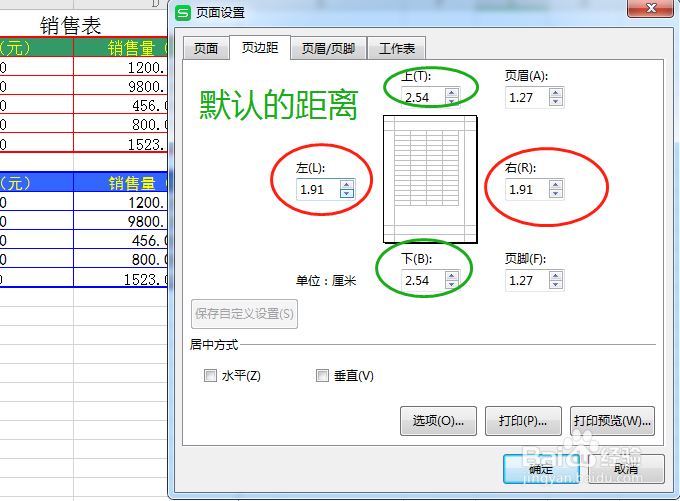Click the 456. cell in blue table

(x=121, y=240)
